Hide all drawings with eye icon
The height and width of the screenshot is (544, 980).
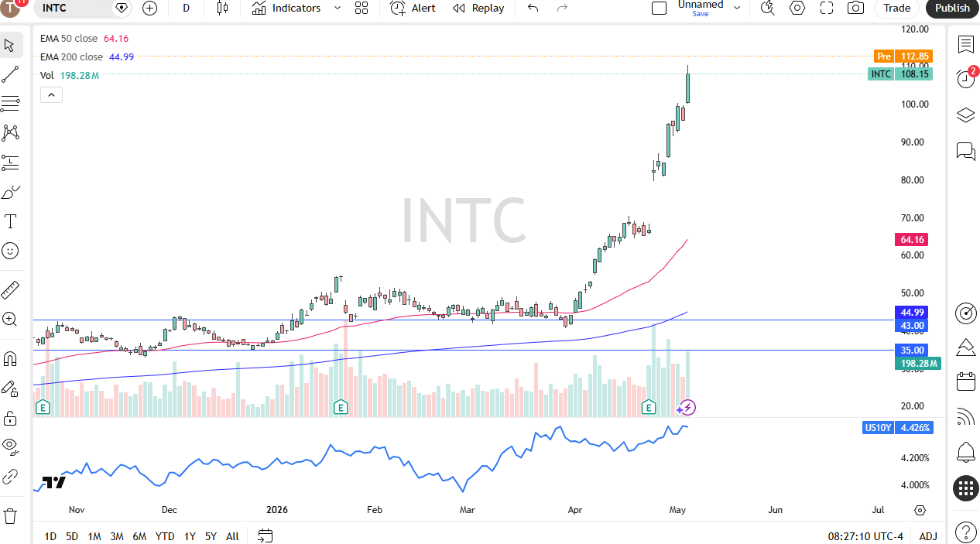[10, 446]
